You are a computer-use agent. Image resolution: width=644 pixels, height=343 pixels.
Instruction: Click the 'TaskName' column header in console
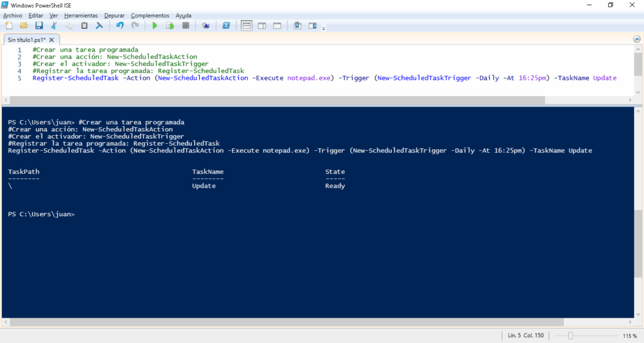208,172
